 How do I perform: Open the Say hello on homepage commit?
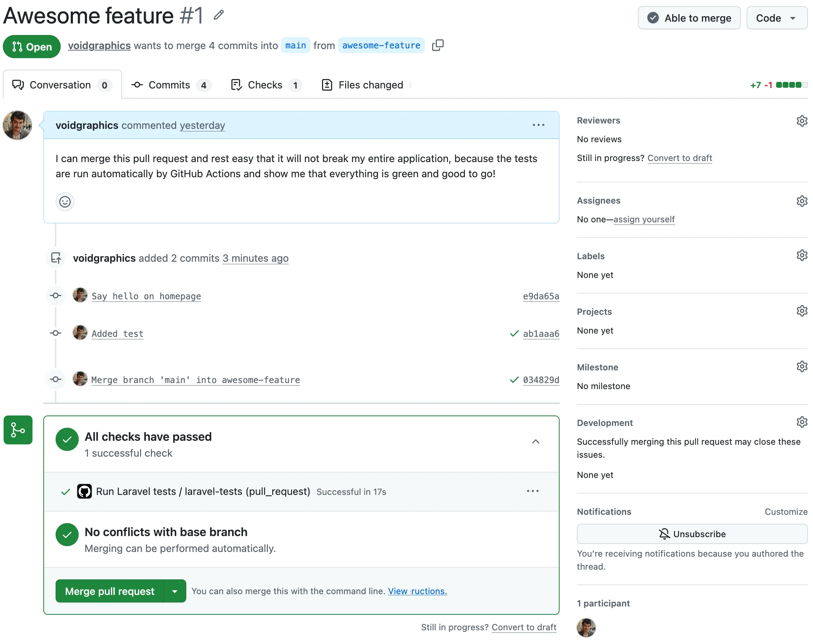[146, 296]
